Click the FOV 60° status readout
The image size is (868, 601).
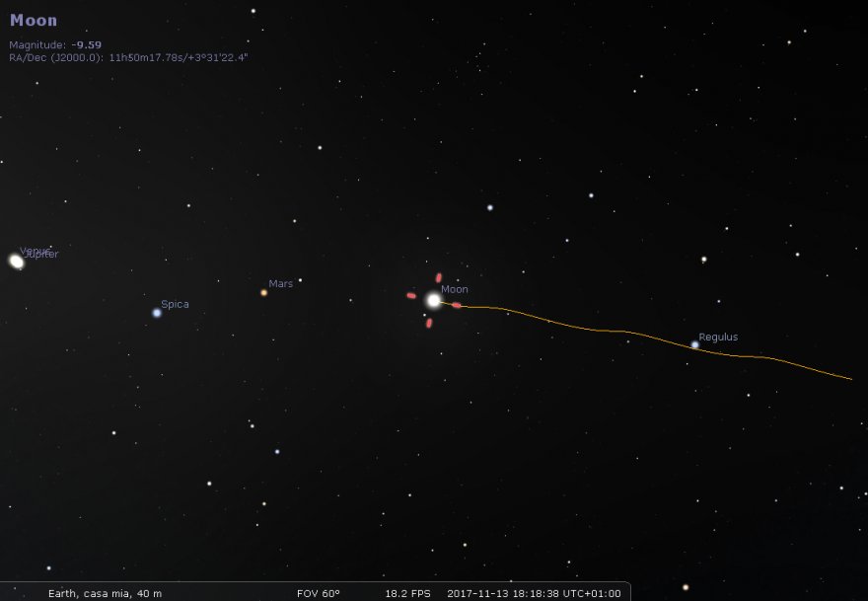pyautogui.click(x=319, y=593)
